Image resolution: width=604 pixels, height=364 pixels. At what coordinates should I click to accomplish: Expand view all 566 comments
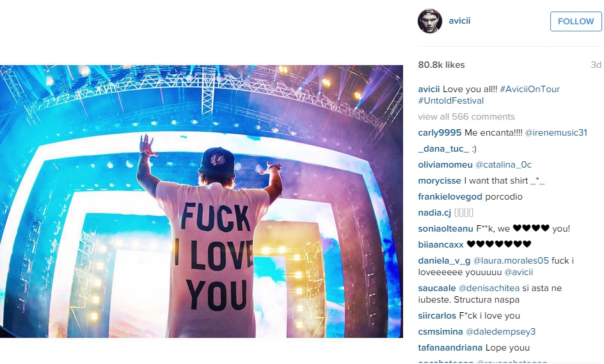[x=466, y=116]
